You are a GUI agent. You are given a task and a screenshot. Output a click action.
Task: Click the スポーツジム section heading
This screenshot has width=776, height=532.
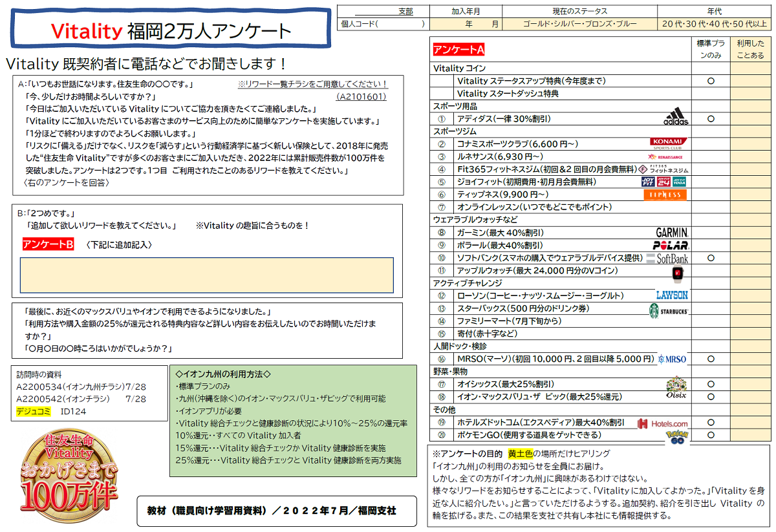pos(455,131)
